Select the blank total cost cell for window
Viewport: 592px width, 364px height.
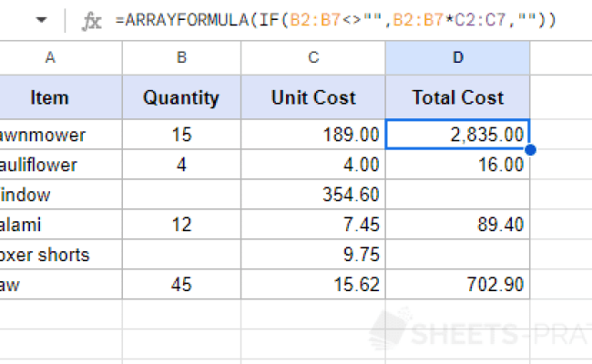point(457,195)
